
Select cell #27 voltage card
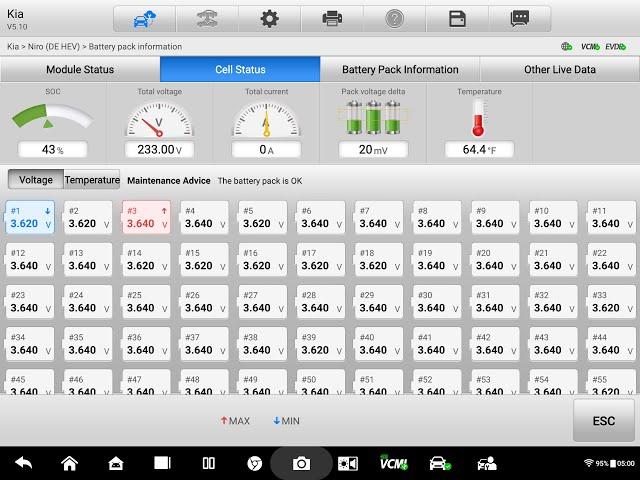tap(262, 302)
